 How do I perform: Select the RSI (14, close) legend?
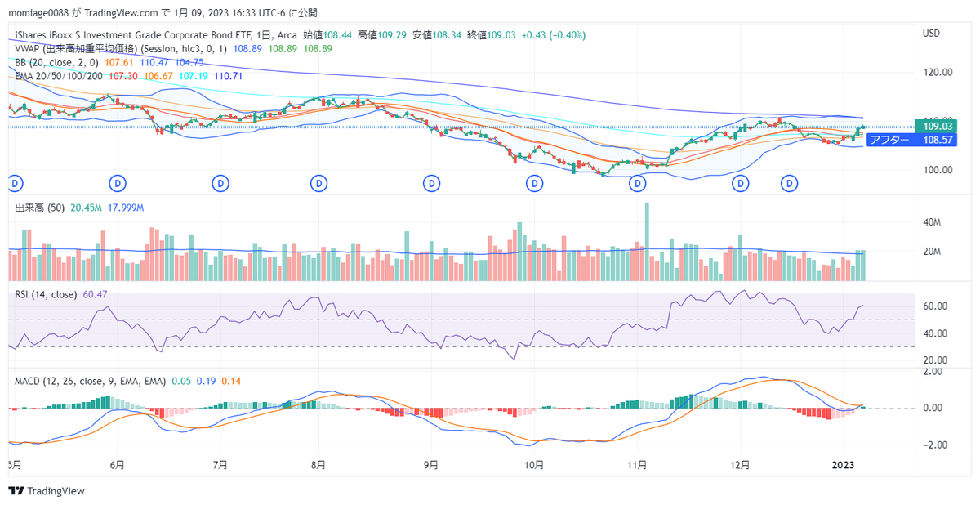pos(47,294)
